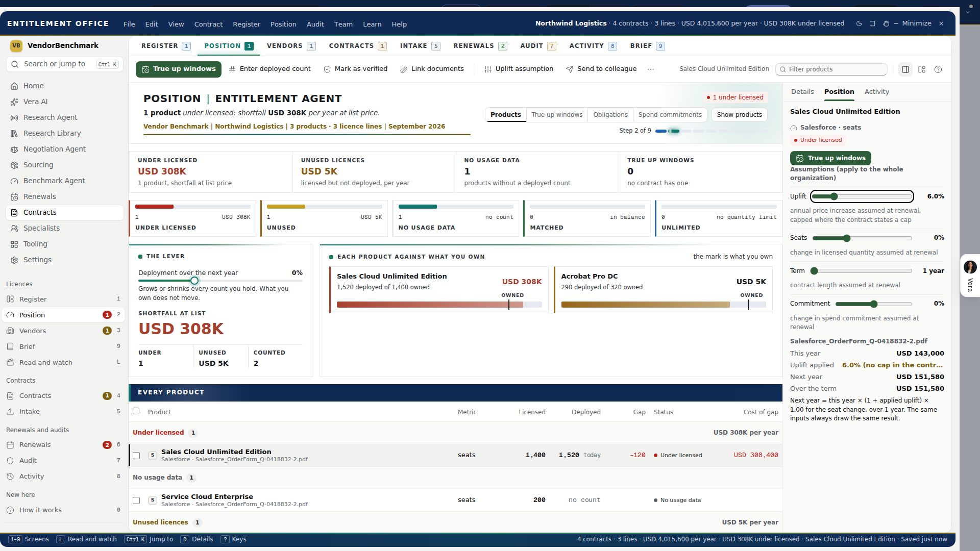Image resolution: width=980 pixels, height=551 pixels.
Task: Open the Activity tab in the right panel
Action: click(876, 92)
